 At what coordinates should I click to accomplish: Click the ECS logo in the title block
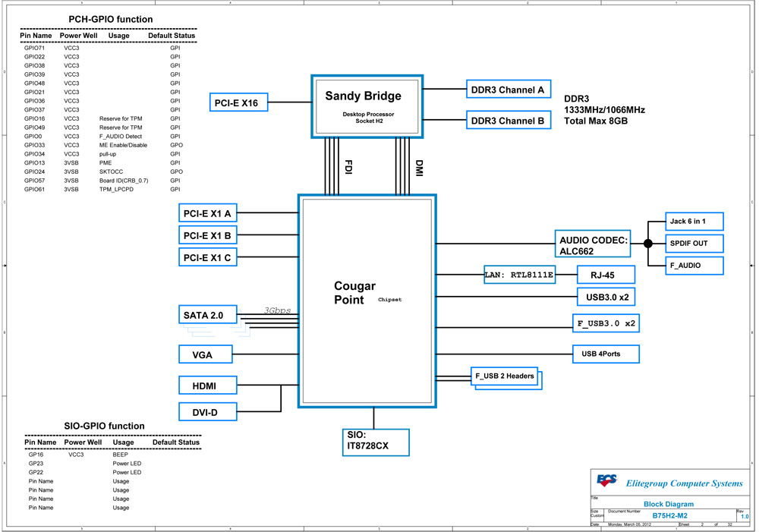pyautogui.click(x=606, y=480)
